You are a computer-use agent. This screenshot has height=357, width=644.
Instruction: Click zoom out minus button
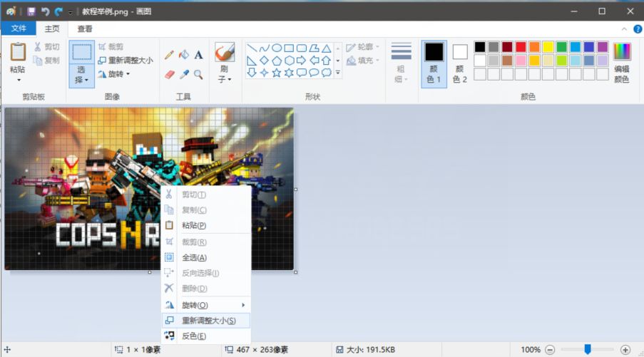(x=550, y=350)
